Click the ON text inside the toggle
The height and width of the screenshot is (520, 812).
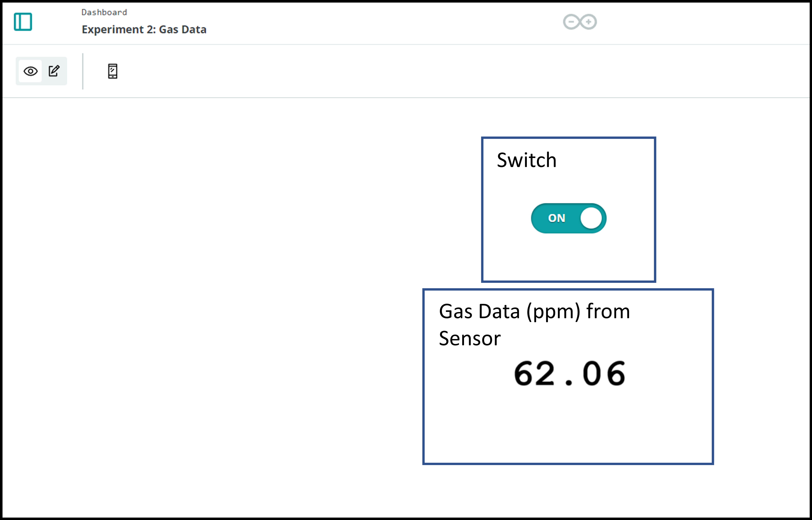click(x=556, y=218)
